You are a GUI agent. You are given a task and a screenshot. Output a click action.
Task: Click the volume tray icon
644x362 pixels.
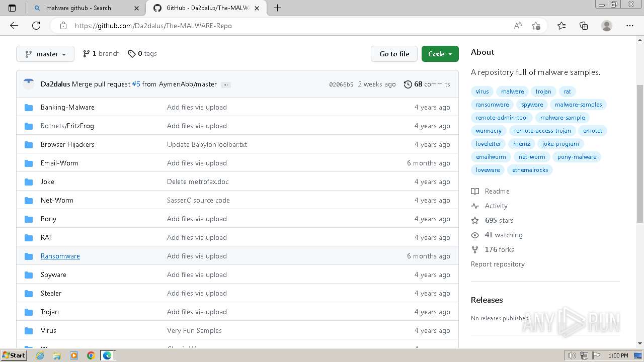572,355
